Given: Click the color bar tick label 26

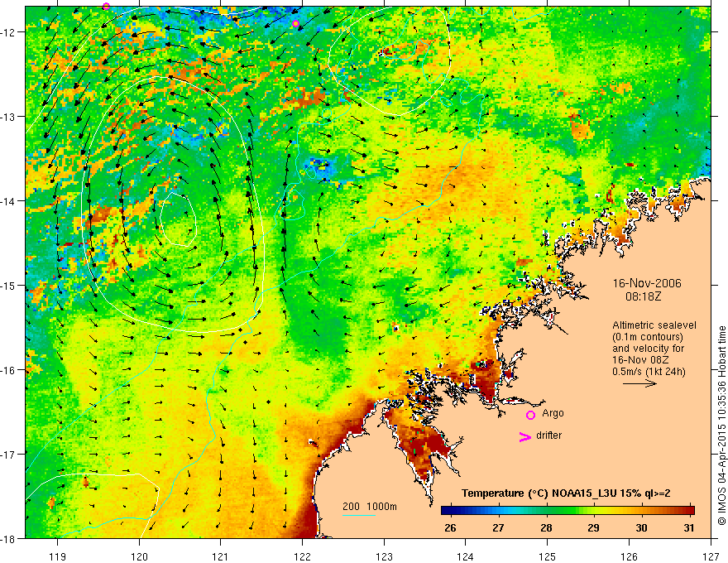Looking at the screenshot, I should [450, 527].
